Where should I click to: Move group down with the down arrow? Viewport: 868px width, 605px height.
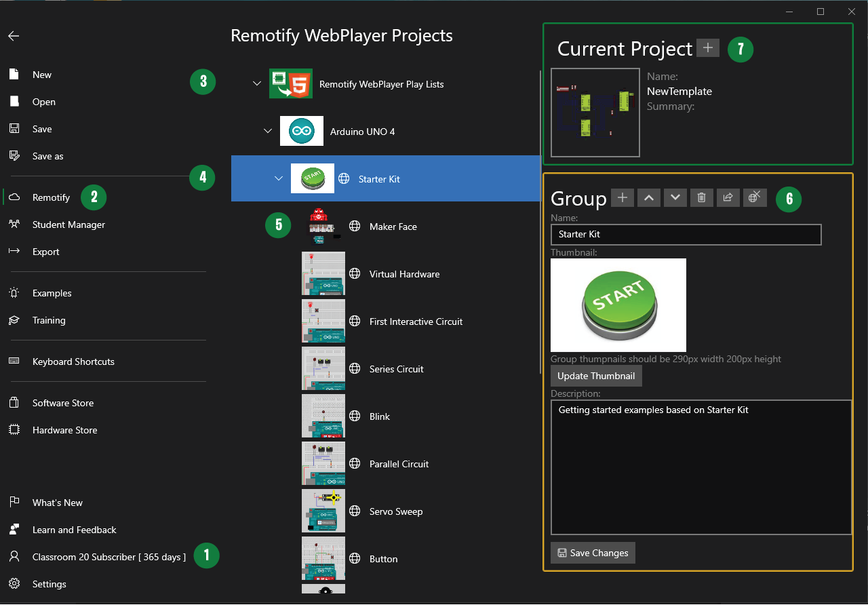point(675,197)
